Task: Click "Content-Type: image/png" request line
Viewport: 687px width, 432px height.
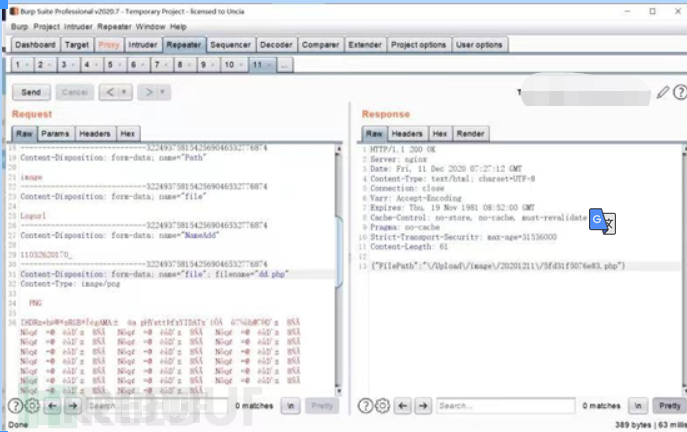Action: (x=70, y=284)
